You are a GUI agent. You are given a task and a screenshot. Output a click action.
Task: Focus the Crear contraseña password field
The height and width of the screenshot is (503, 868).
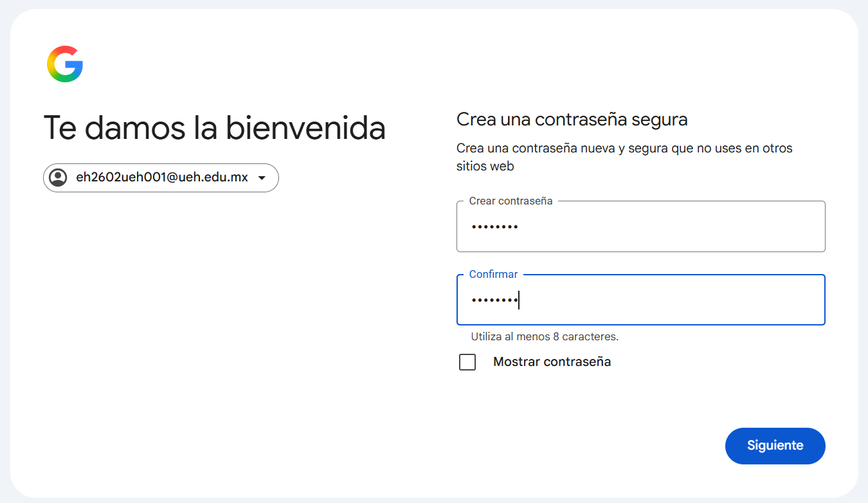point(640,226)
